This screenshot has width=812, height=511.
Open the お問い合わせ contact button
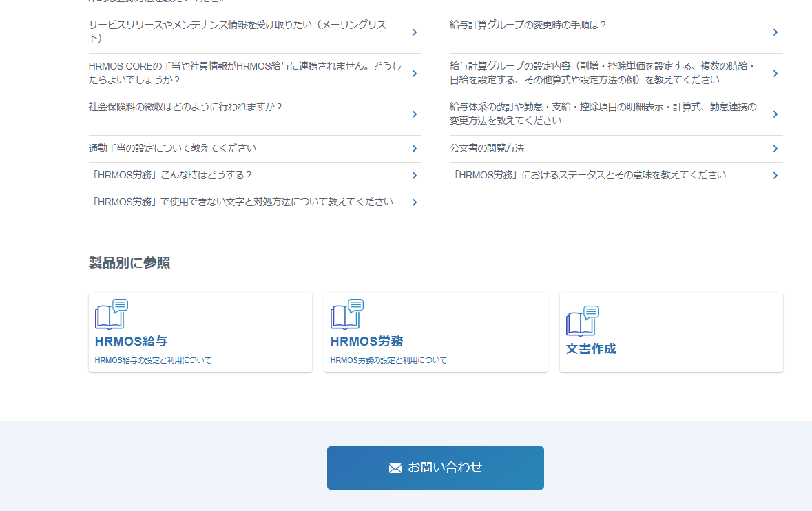pos(435,468)
